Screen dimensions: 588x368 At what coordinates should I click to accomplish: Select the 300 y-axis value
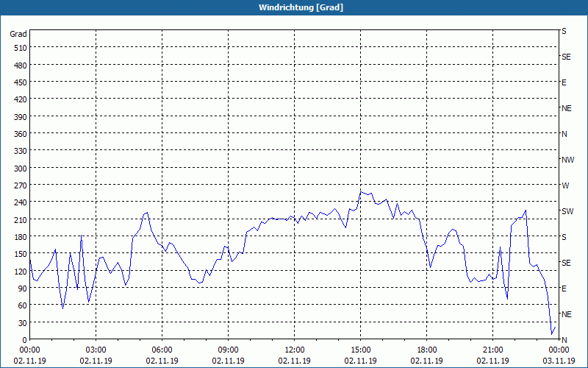pos(21,169)
